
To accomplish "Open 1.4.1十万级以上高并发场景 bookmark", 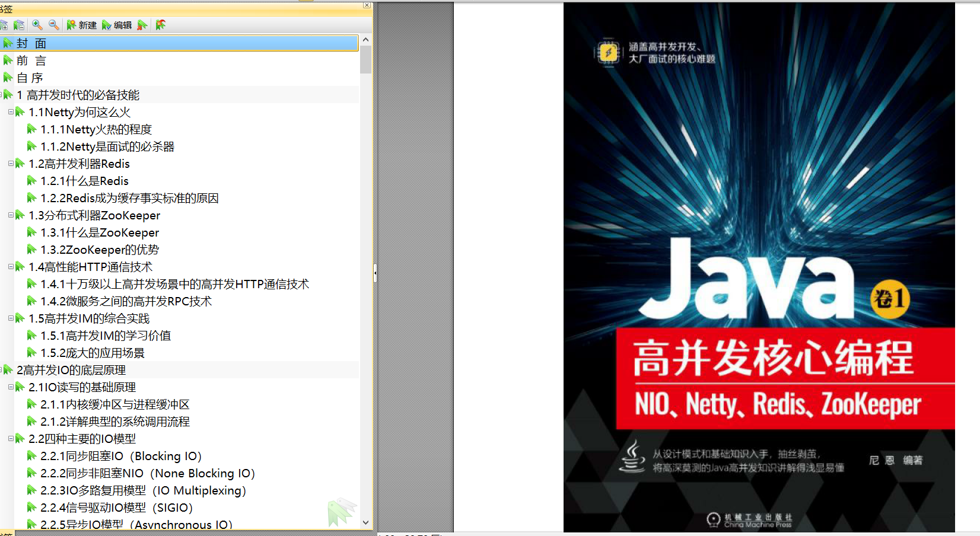I will tap(174, 284).
